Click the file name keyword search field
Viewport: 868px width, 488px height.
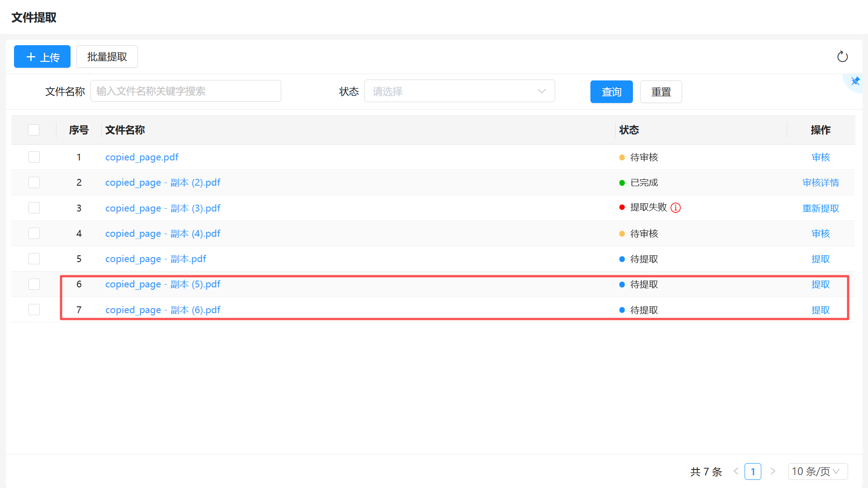[x=185, y=91]
